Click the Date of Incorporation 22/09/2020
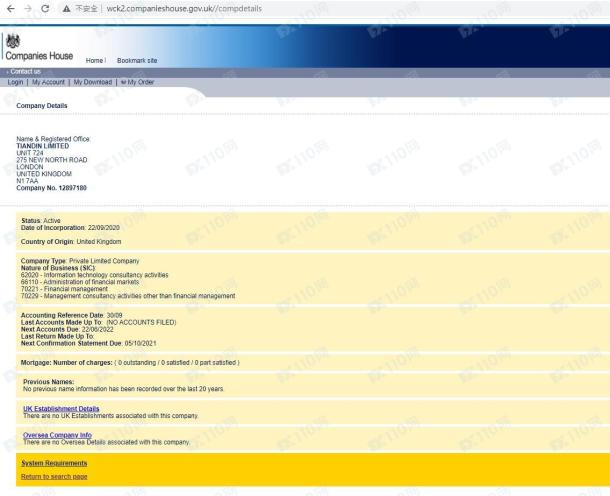The height and width of the screenshot is (496, 610). (70, 228)
